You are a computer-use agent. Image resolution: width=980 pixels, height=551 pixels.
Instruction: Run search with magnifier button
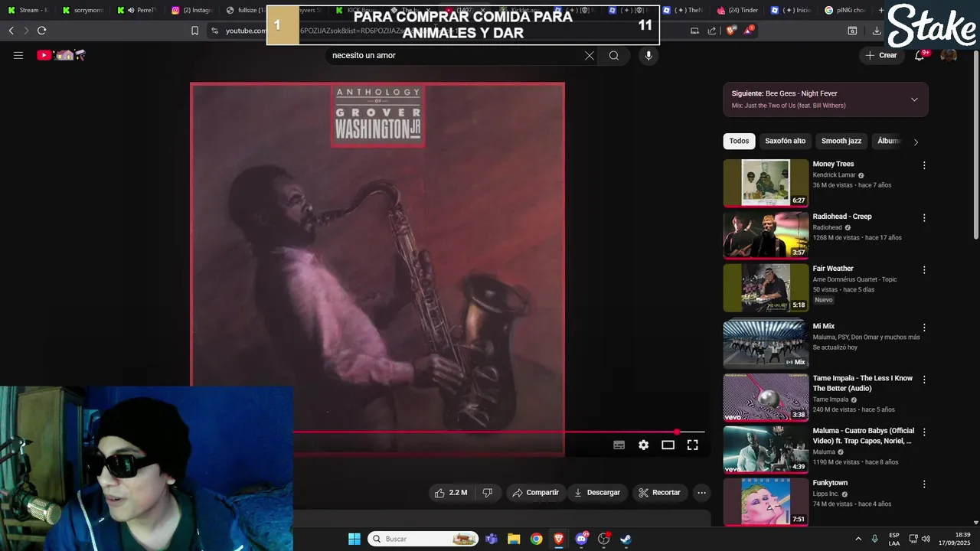click(x=614, y=55)
